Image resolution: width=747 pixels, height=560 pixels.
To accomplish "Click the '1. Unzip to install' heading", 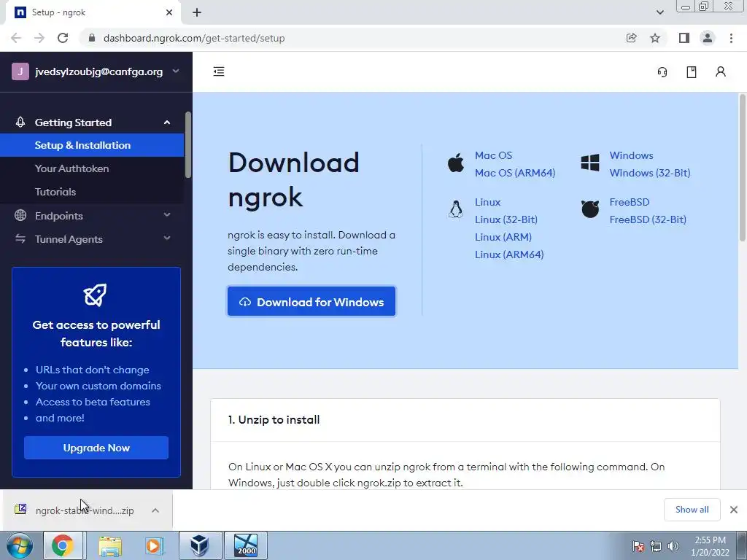I will (274, 419).
